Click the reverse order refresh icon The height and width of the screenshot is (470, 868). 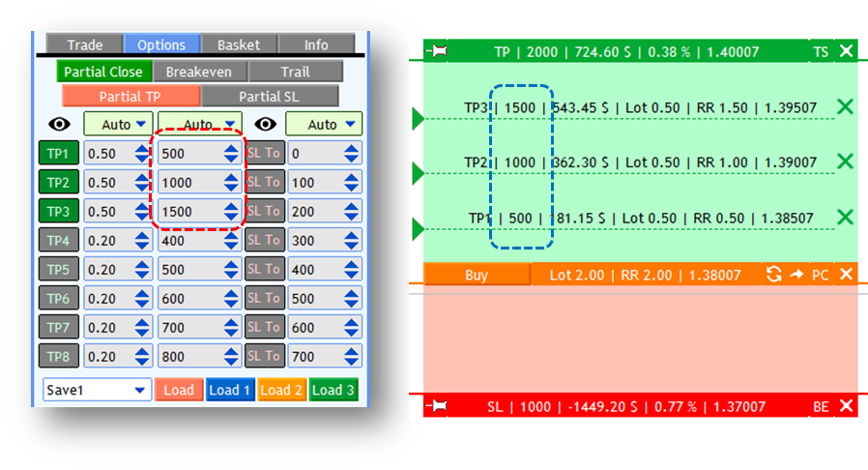(774, 274)
